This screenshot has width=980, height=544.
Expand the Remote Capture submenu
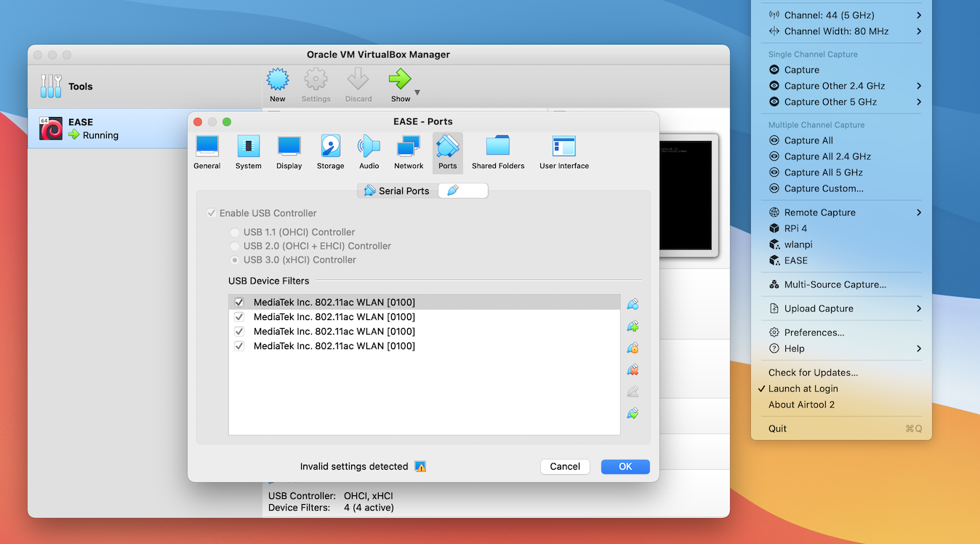(x=841, y=212)
